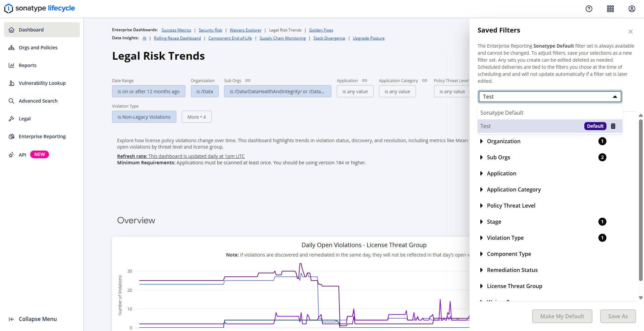Open the Application Category filter value

click(x=397, y=92)
